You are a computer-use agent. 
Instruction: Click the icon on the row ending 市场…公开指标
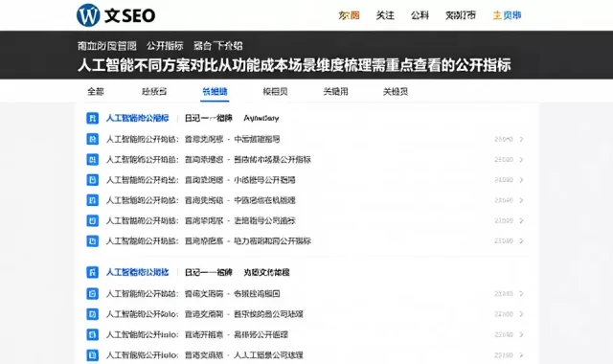click(92, 160)
